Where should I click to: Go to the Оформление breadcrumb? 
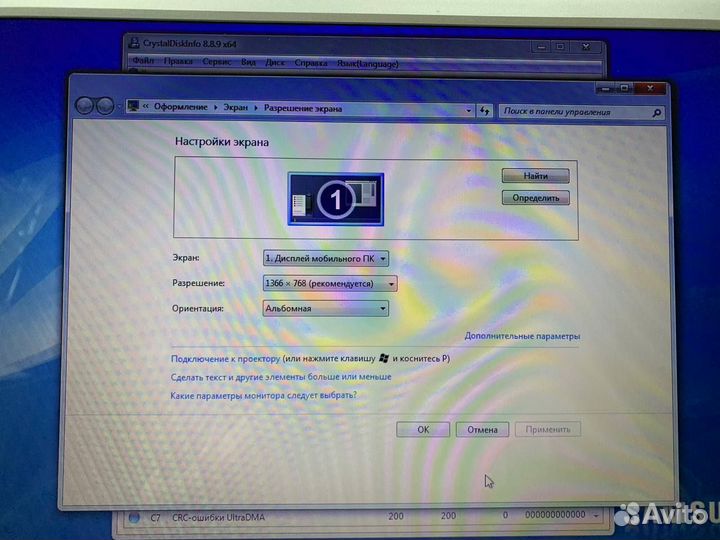(180, 107)
